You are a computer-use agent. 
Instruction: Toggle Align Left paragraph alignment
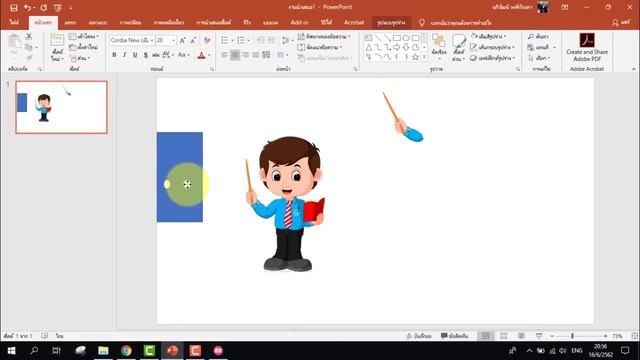[x=224, y=55]
